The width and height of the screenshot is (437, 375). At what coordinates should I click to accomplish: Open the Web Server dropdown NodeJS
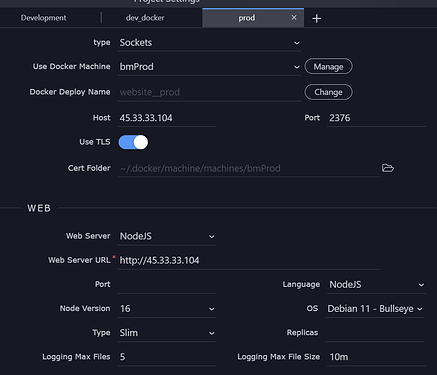167,236
